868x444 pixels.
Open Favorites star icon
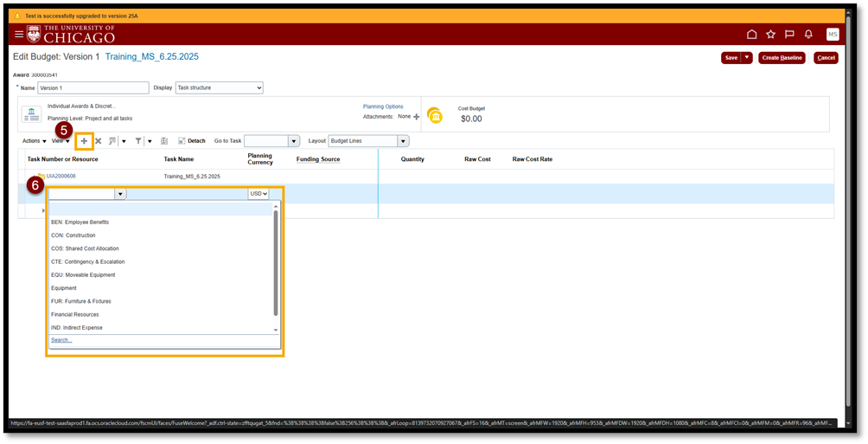[x=770, y=35]
